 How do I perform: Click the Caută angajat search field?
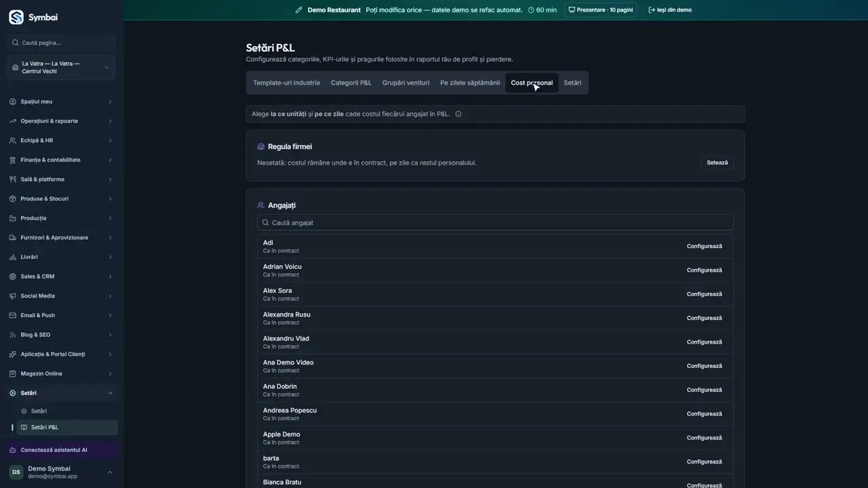coord(495,222)
